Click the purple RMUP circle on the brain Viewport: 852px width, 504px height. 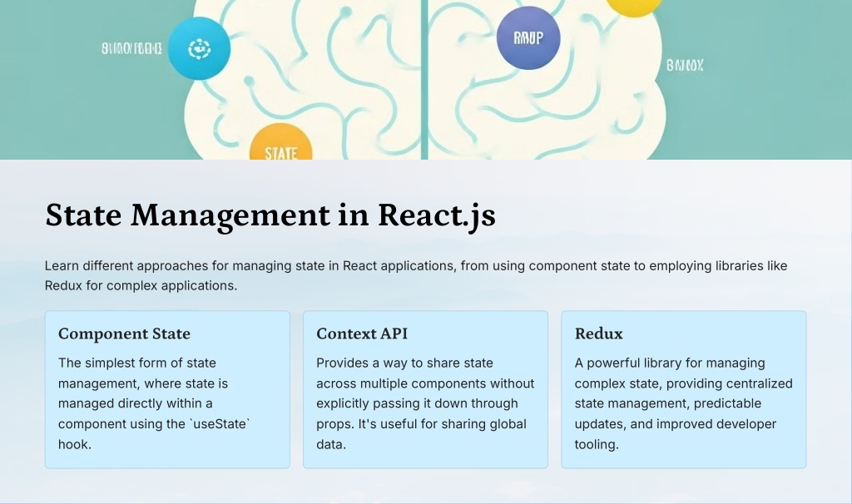(528, 37)
